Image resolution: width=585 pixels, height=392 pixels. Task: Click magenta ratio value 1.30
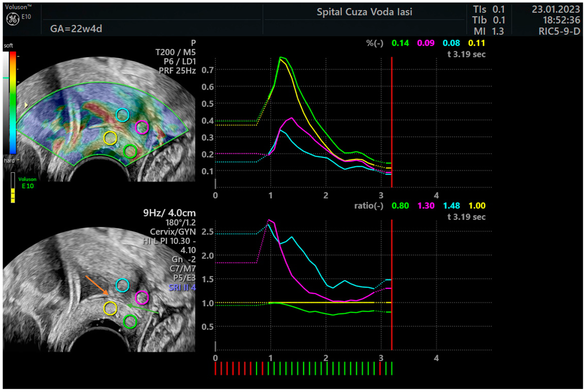click(426, 206)
